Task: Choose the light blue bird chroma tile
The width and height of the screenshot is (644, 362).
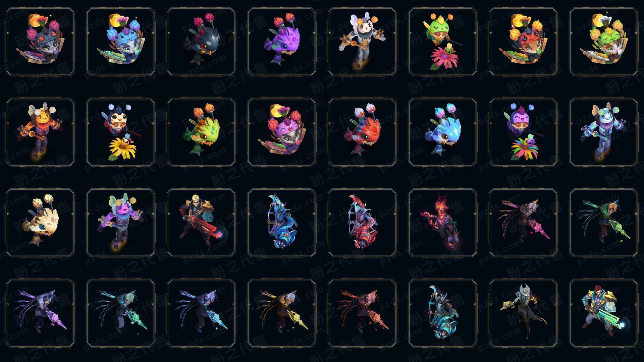Action: coord(443,132)
